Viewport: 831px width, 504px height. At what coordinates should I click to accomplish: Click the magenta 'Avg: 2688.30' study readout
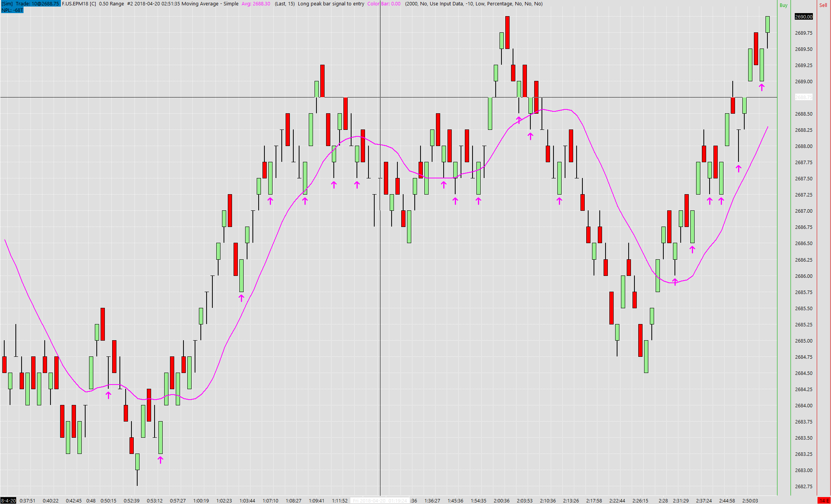point(256,3)
